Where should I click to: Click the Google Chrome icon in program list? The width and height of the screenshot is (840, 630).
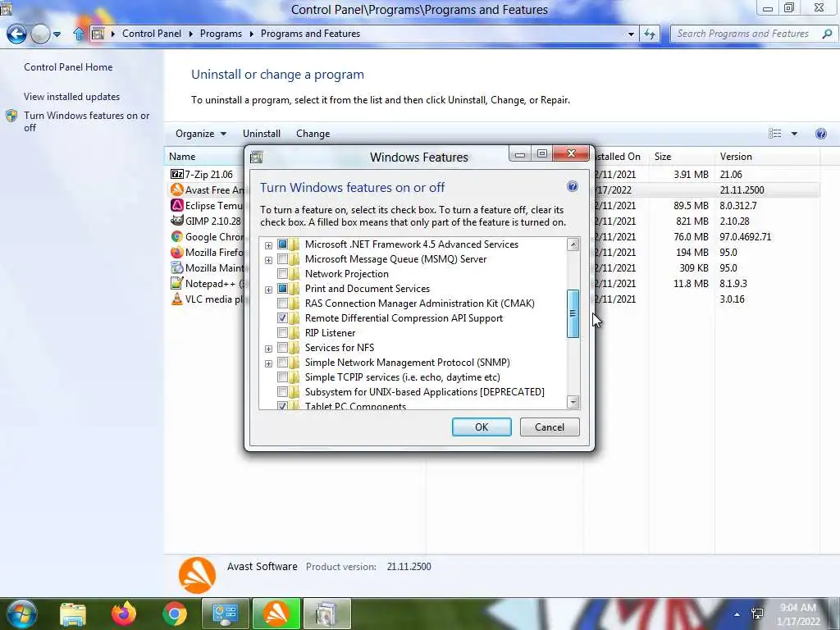point(177,236)
